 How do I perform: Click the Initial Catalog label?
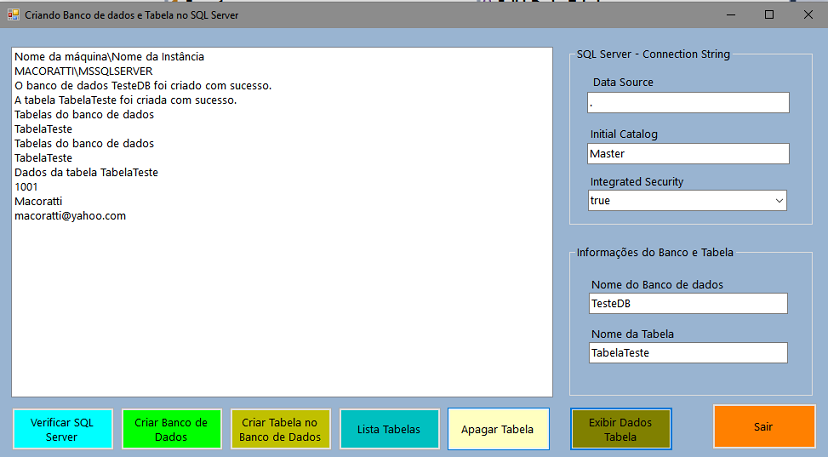pos(624,134)
